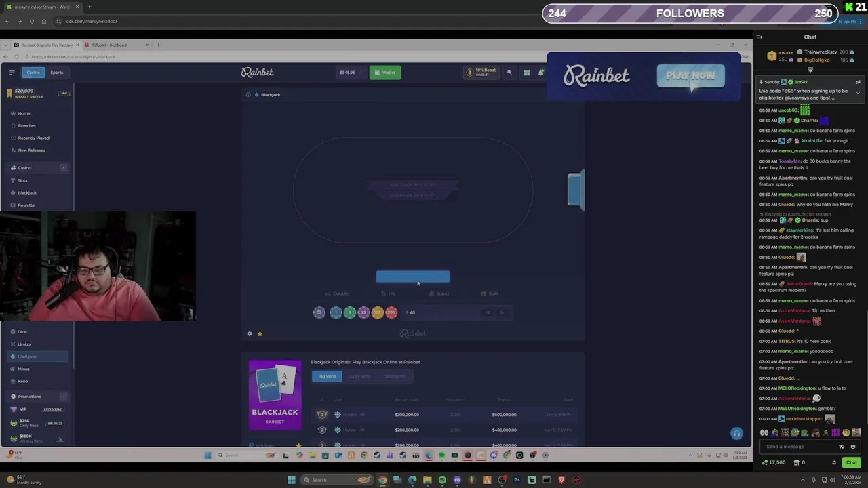
Task: Open $25K Daily Race
Action: pos(38,423)
